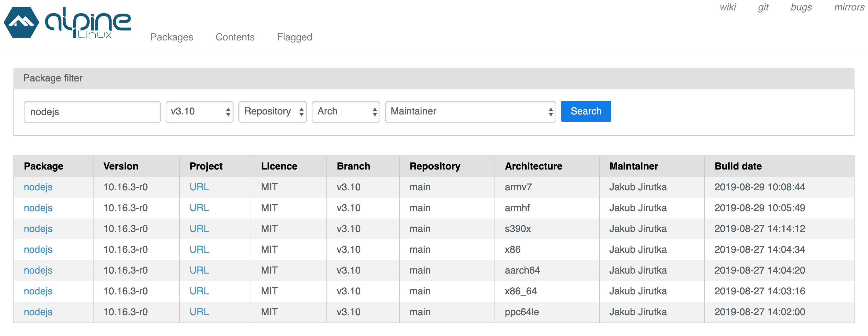Open the Arch filter dropdown

coord(345,111)
